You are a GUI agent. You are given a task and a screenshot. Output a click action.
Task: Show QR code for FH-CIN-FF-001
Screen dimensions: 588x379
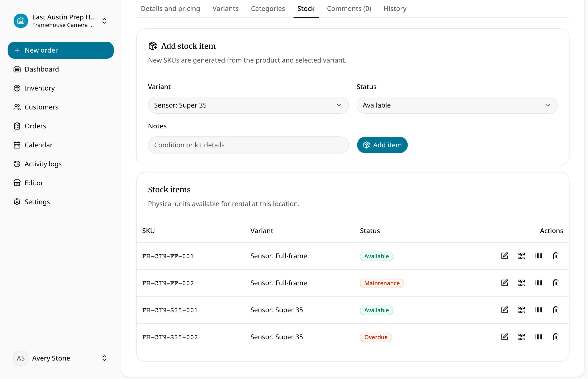pyautogui.click(x=521, y=256)
